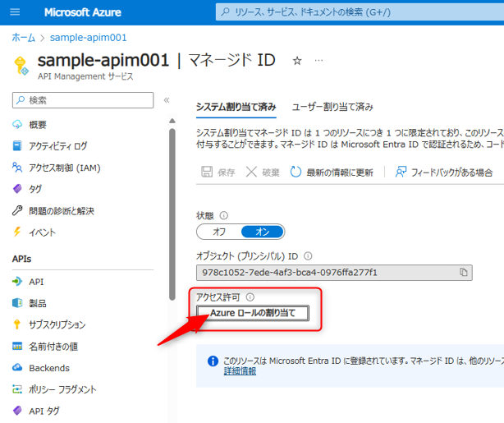Open イベント menu item
Screen dimensions: 504x423
point(42,232)
